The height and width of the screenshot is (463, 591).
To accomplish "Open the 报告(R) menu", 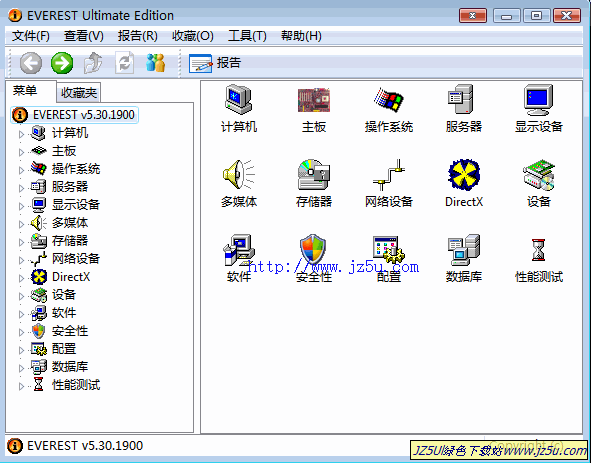I will tap(138, 36).
